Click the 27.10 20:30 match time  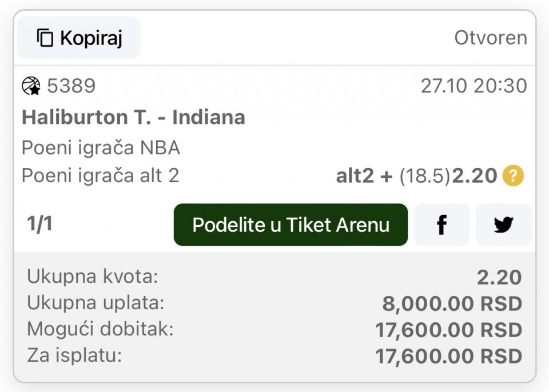click(x=474, y=86)
